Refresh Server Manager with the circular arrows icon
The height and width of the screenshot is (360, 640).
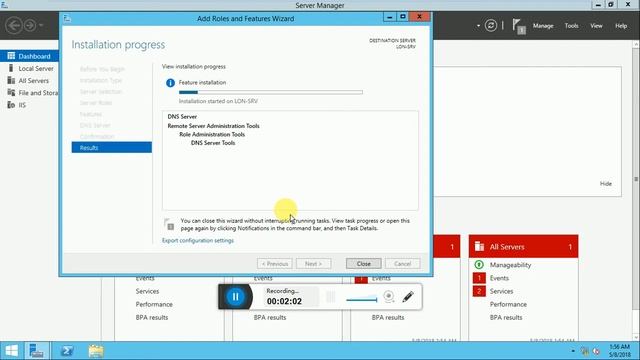(x=491, y=25)
